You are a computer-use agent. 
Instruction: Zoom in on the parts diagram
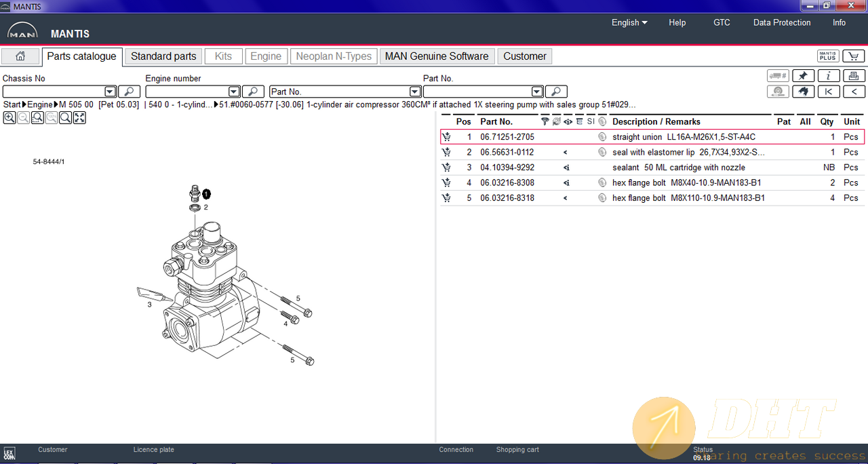point(9,118)
